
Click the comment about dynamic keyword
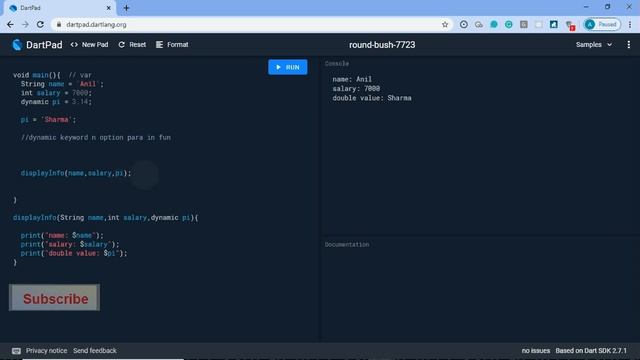pos(96,138)
